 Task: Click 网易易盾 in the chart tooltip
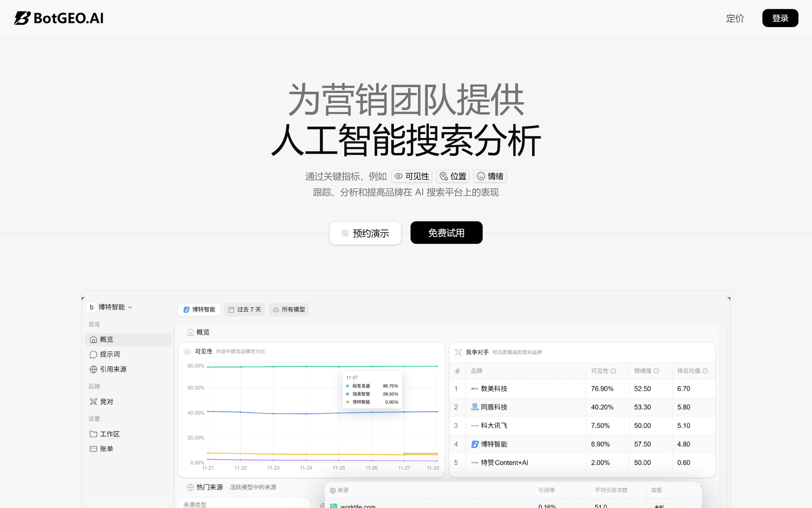coord(361,386)
